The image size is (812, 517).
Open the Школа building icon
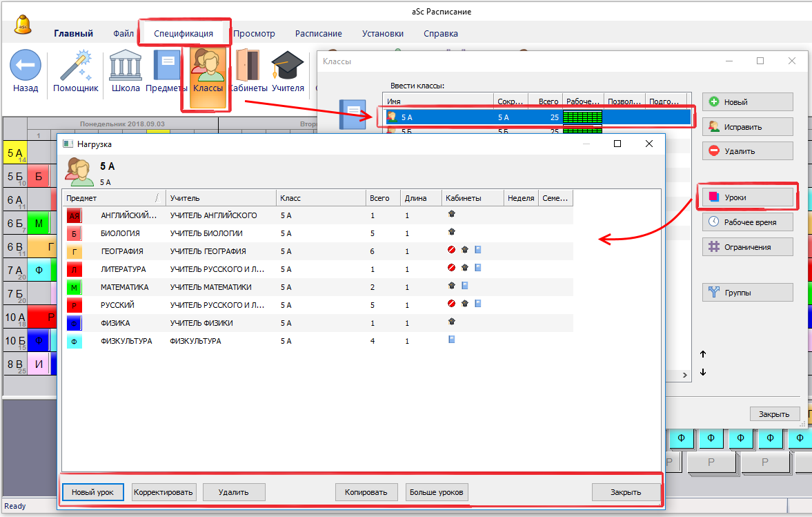(126, 66)
